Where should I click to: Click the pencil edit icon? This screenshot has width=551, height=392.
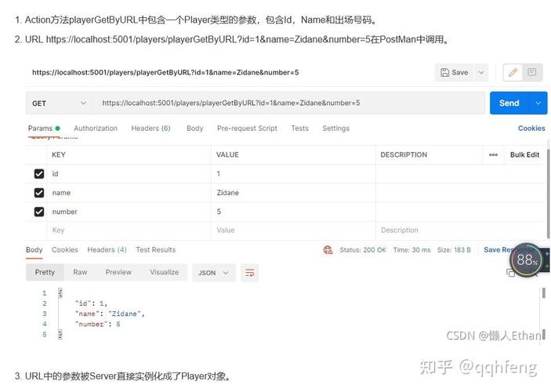513,72
